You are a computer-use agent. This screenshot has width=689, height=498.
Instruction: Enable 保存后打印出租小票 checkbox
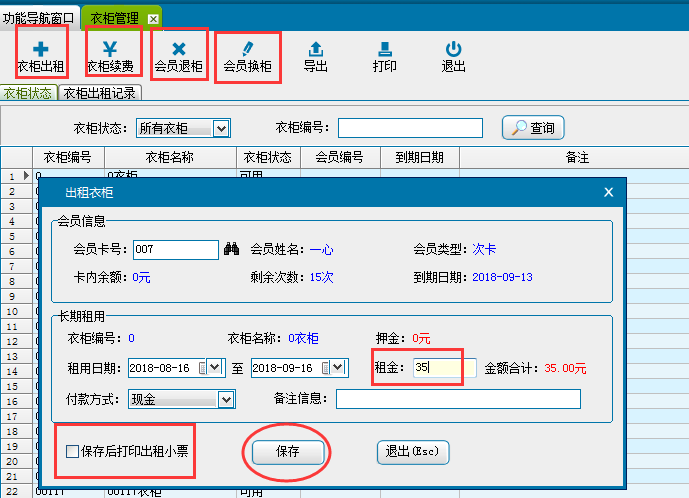click(72, 452)
